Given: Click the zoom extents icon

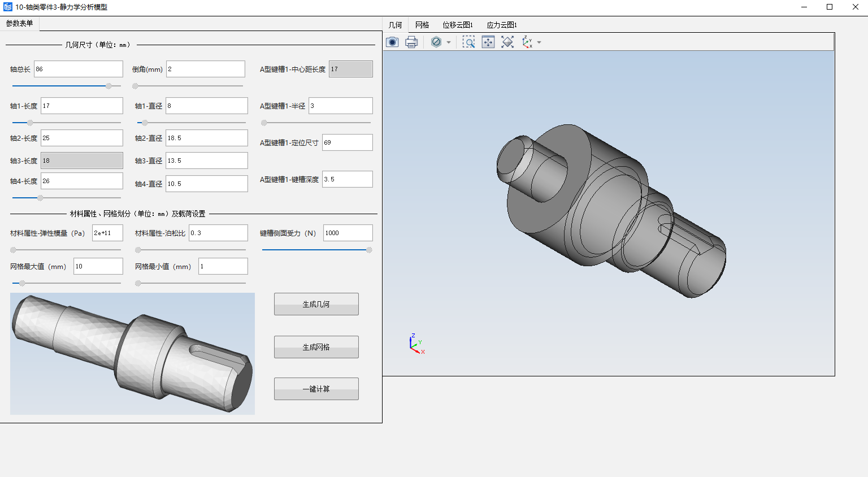Looking at the screenshot, I should pyautogui.click(x=507, y=42).
